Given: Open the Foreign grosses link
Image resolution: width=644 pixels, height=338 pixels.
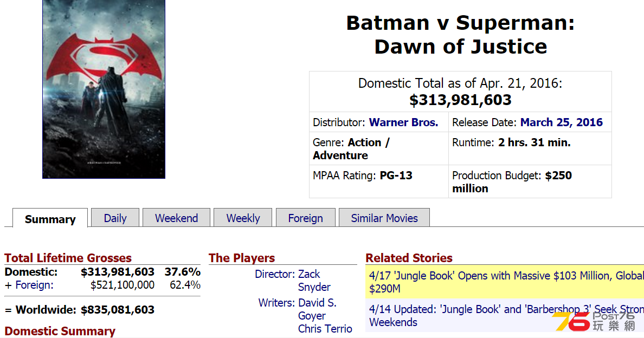Looking at the screenshot, I should [x=35, y=285].
